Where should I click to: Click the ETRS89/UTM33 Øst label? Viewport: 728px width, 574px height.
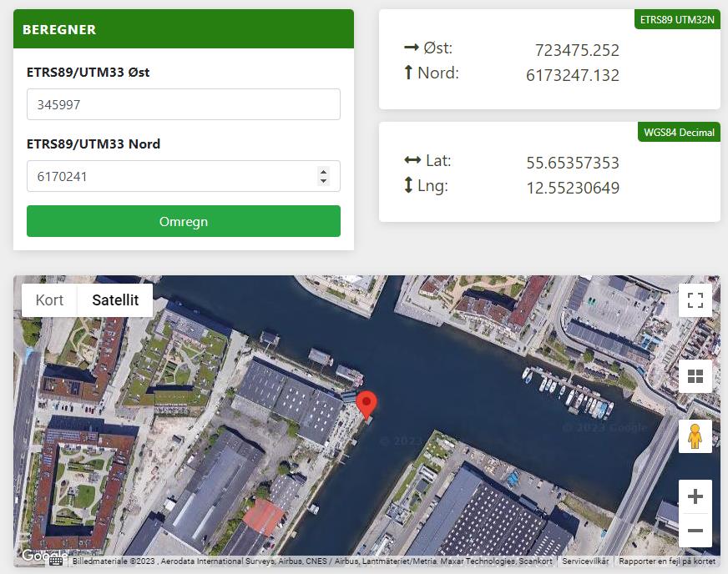click(88, 73)
